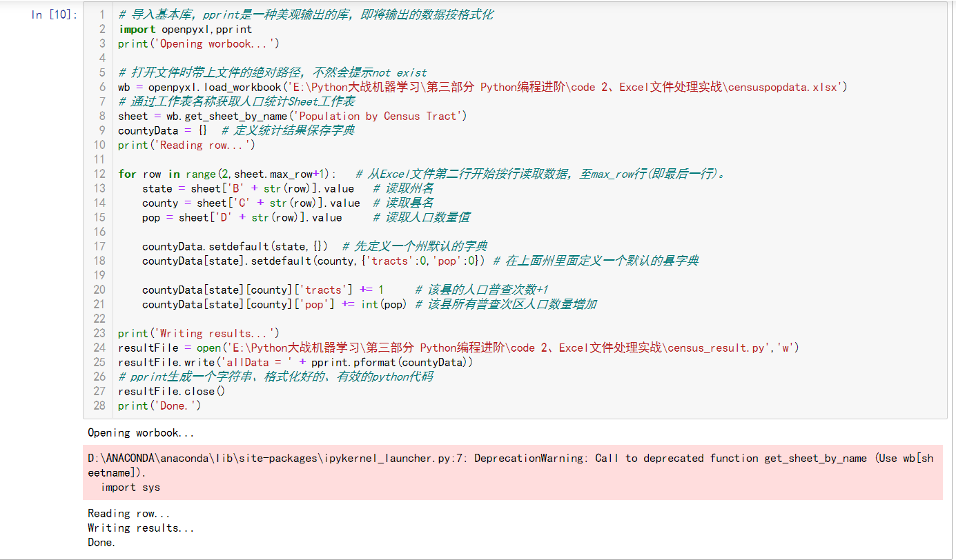Click the 'Writing results...' output line
This screenshot has width=956, height=560.
141,528
